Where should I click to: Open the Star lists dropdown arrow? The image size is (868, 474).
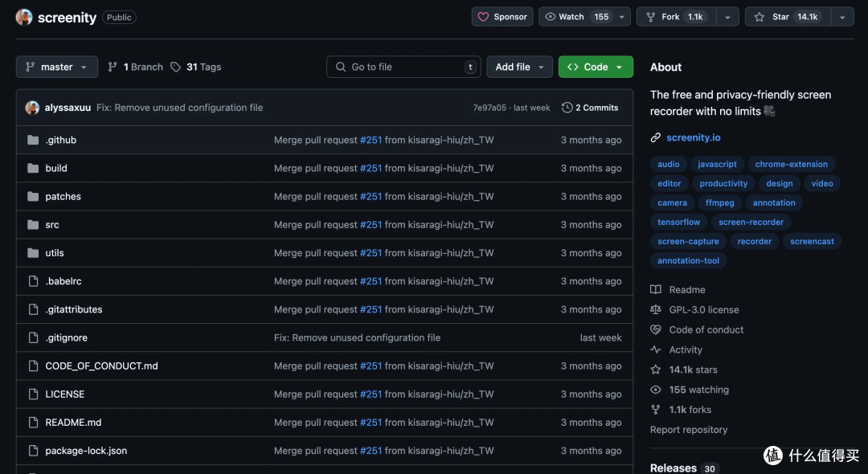click(x=842, y=17)
